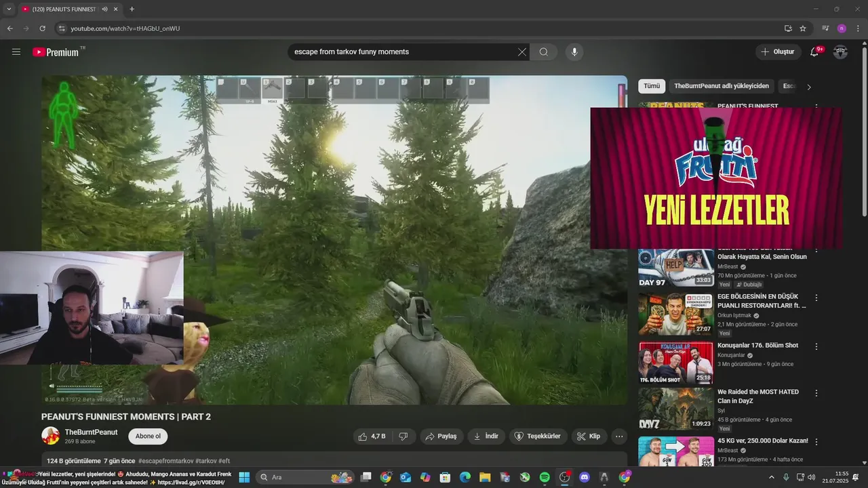Image resolution: width=868 pixels, height=488 pixels.
Task: Click the search magnifier button
Action: point(544,52)
